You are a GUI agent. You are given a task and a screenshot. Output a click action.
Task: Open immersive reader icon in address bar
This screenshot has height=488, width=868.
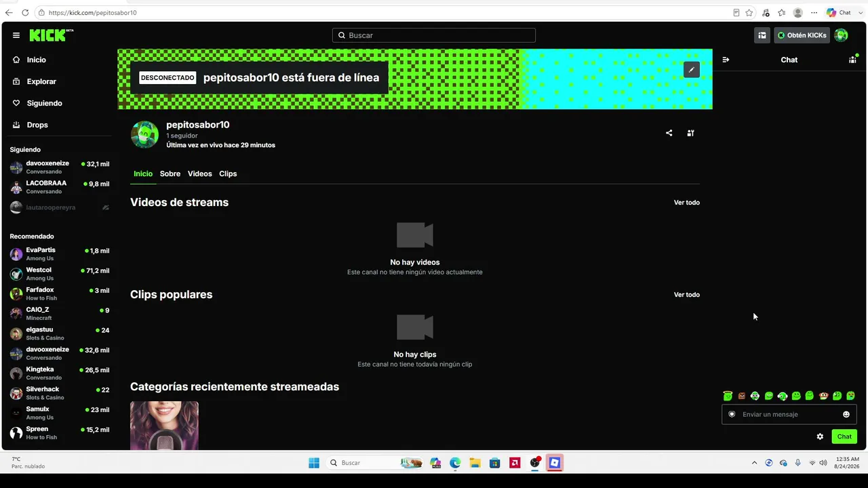[x=736, y=12]
